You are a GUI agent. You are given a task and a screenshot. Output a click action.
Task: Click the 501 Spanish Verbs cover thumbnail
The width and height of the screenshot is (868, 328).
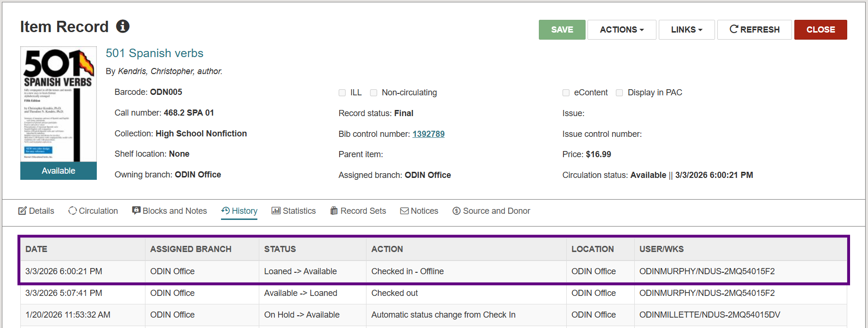[x=59, y=104]
